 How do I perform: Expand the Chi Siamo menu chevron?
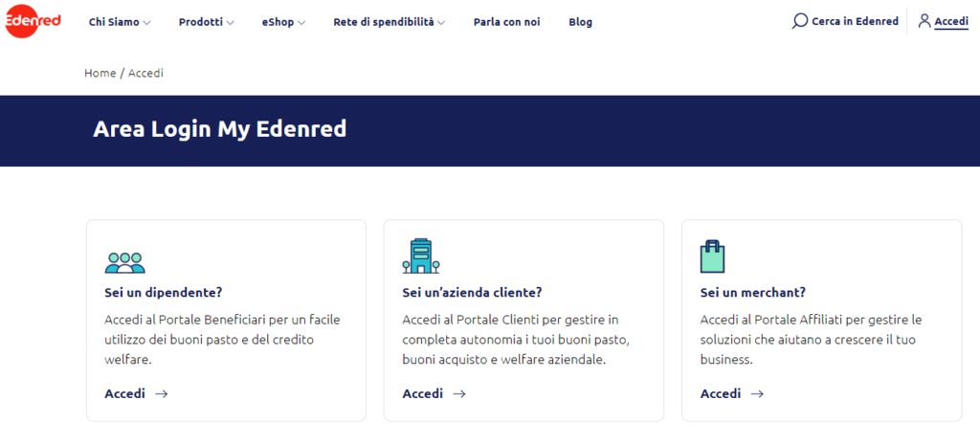coord(146,23)
